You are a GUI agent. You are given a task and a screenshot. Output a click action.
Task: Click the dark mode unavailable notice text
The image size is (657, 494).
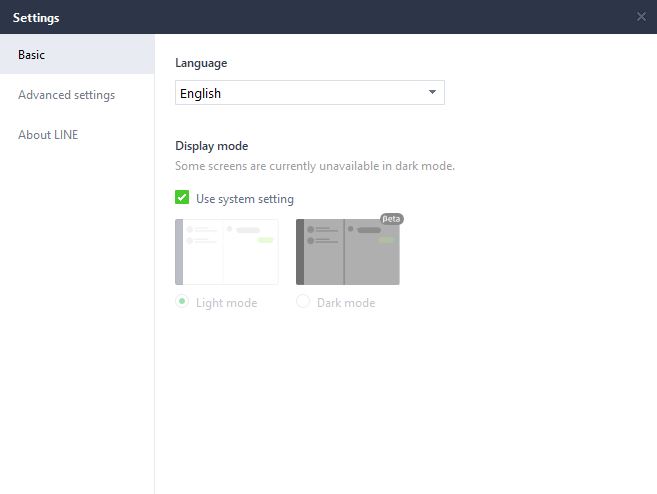[x=315, y=166]
